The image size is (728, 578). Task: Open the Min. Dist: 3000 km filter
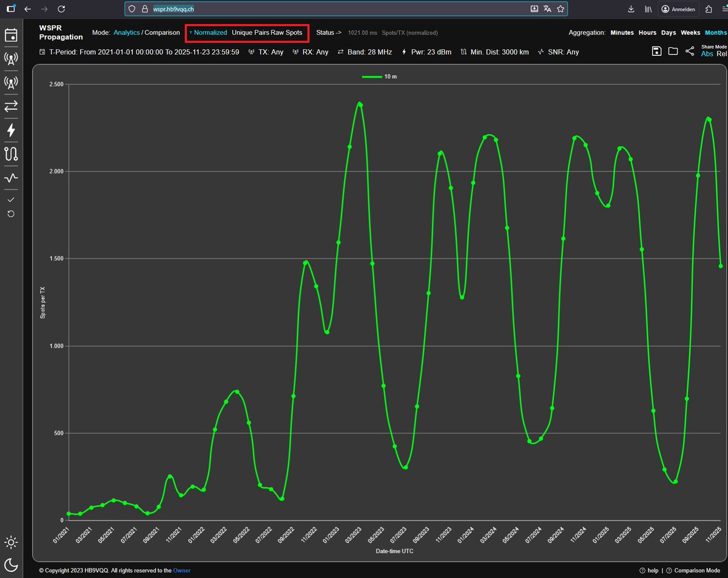[x=494, y=52]
